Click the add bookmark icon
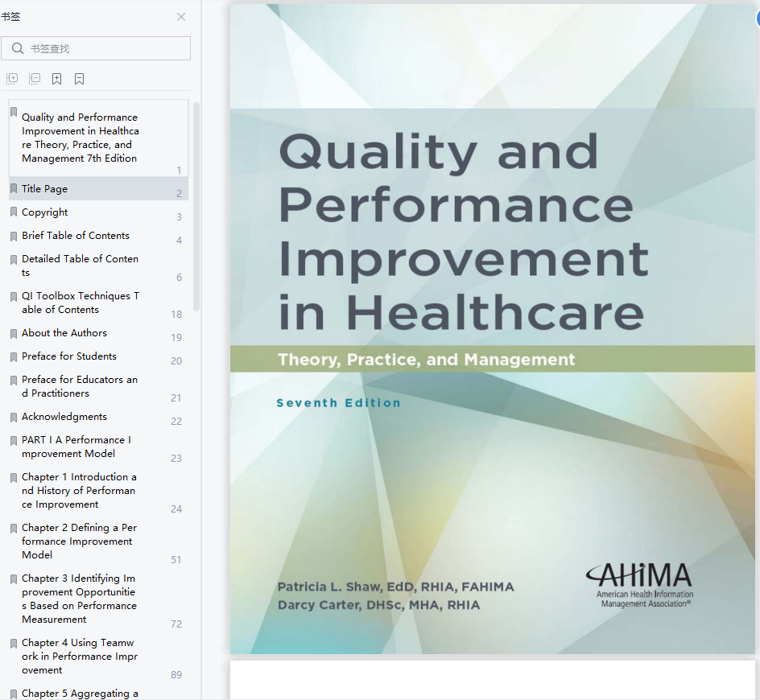 tap(56, 79)
